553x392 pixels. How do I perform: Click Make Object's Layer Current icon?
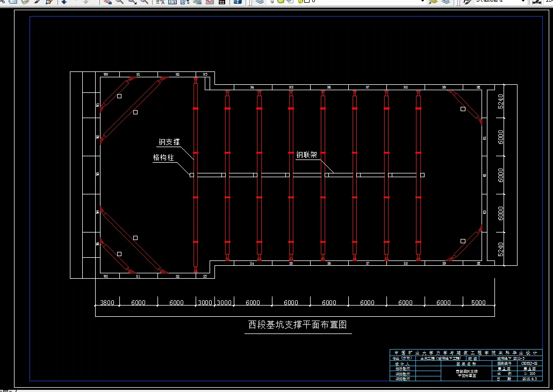point(433,2)
